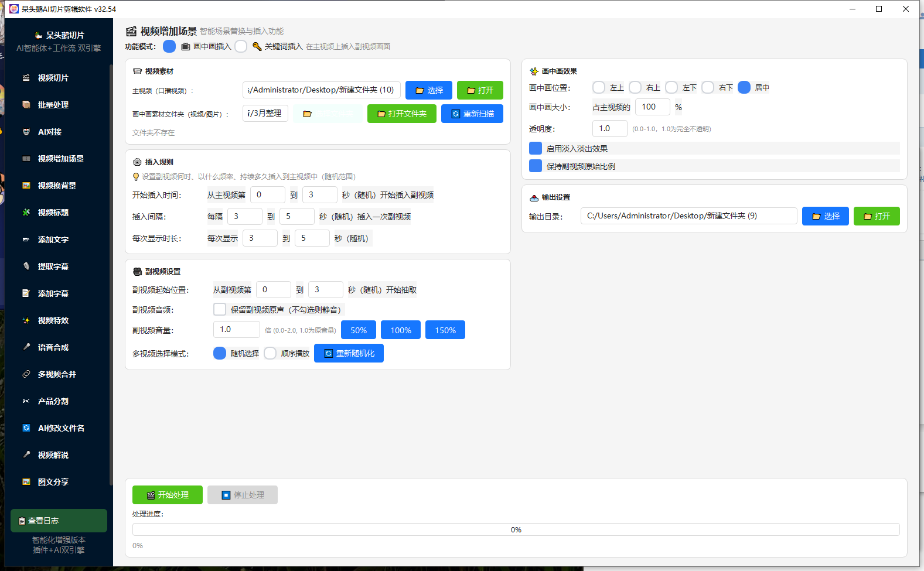
Task: Set volume with 150% button
Action: point(445,330)
